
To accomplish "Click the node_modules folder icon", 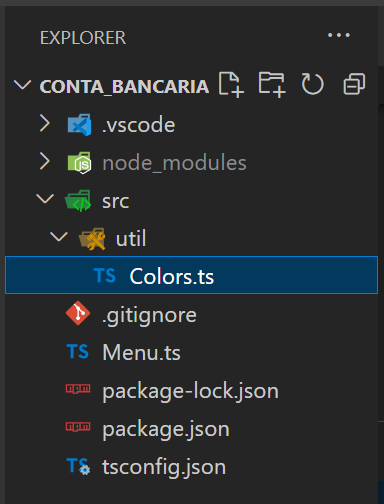I will tap(79, 163).
